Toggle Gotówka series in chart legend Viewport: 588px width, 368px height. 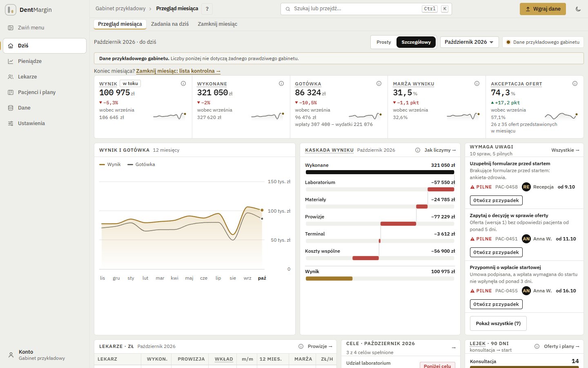point(141,164)
